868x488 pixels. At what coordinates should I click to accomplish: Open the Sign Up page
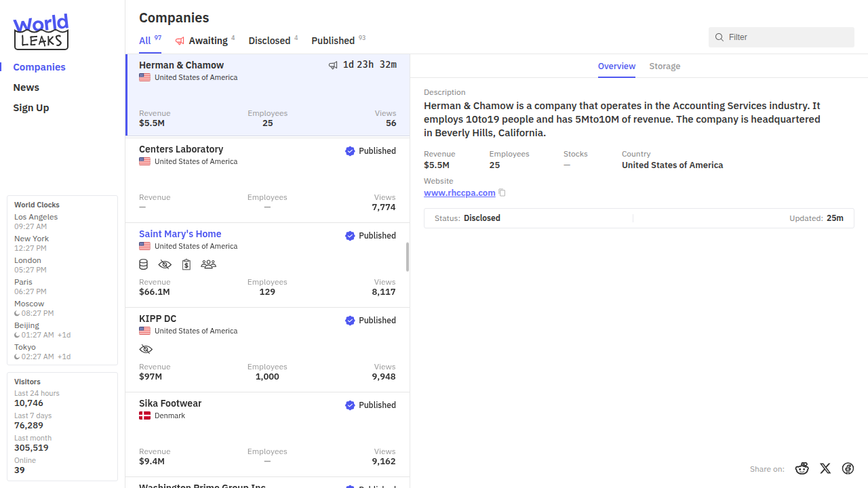point(31,108)
